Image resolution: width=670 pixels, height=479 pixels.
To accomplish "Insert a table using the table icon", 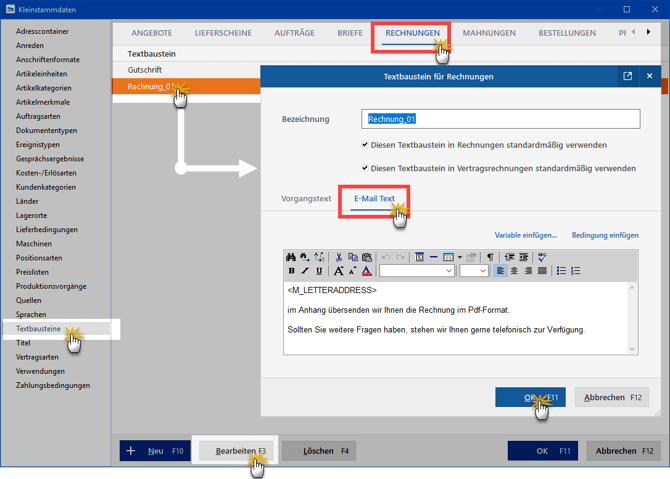I will [448, 257].
